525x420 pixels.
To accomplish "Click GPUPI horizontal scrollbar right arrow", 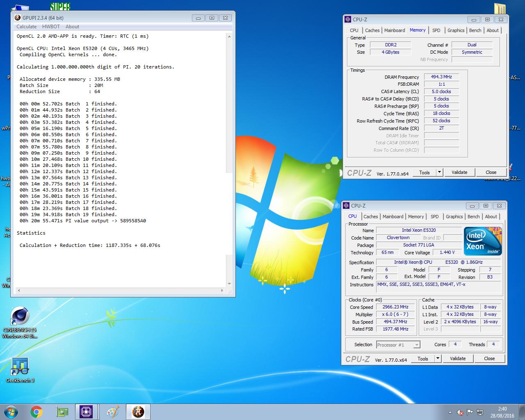I will point(222,290).
